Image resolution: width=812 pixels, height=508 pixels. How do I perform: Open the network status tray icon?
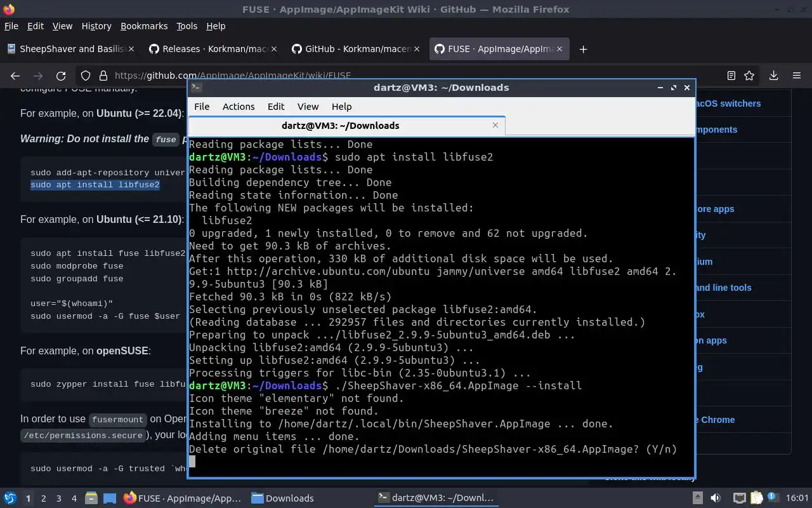pyautogui.click(x=739, y=498)
